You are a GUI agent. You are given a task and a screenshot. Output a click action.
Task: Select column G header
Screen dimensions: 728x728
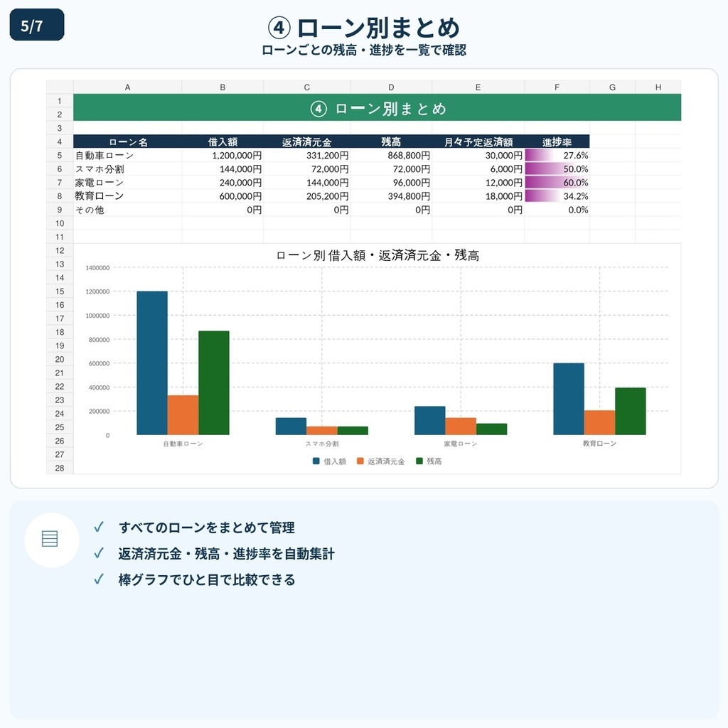click(x=612, y=87)
